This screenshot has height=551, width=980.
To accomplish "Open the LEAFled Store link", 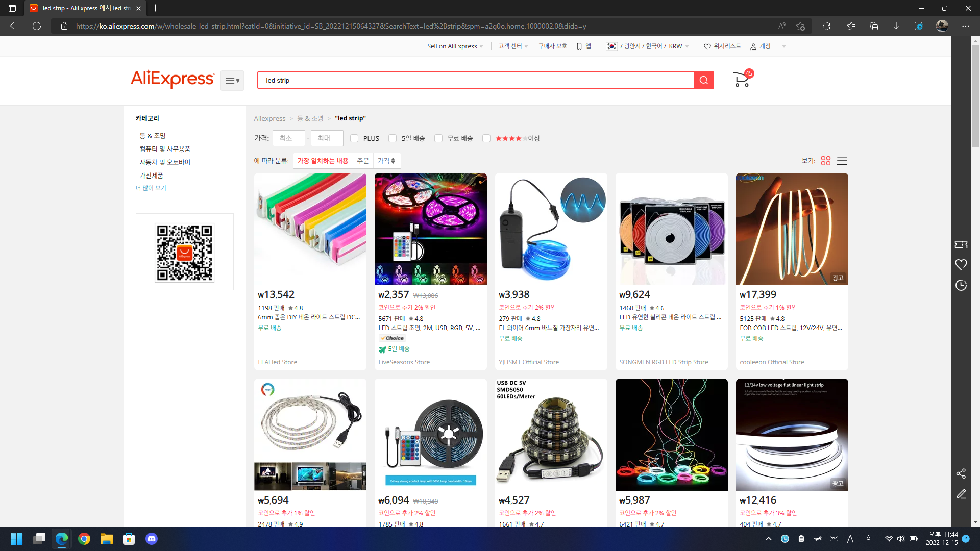I will coord(277,362).
